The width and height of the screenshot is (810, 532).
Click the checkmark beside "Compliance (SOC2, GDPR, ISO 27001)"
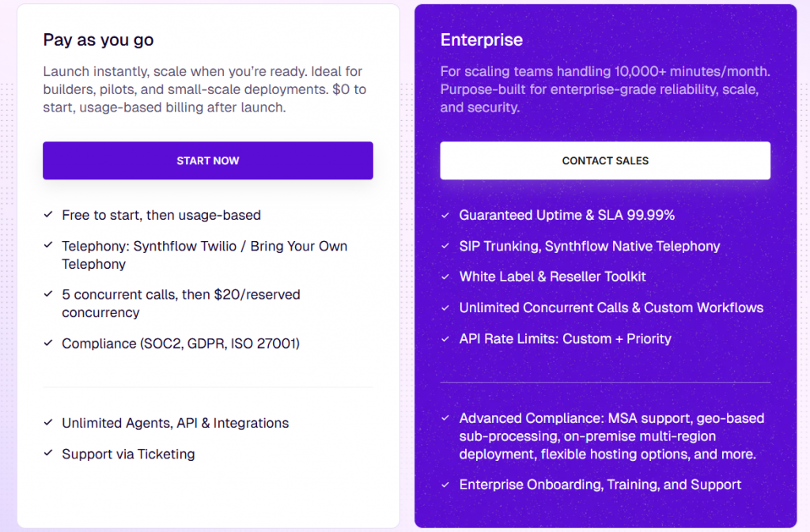coord(48,344)
